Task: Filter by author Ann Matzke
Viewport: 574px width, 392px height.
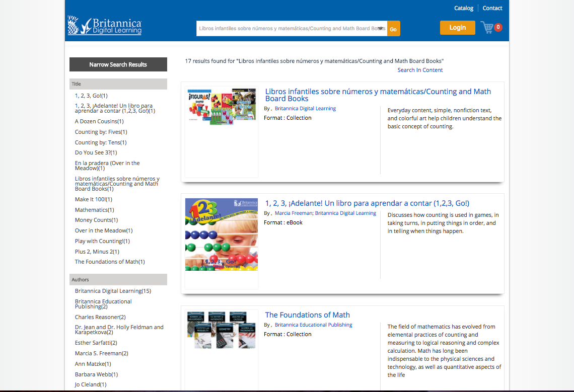Action: (x=93, y=364)
